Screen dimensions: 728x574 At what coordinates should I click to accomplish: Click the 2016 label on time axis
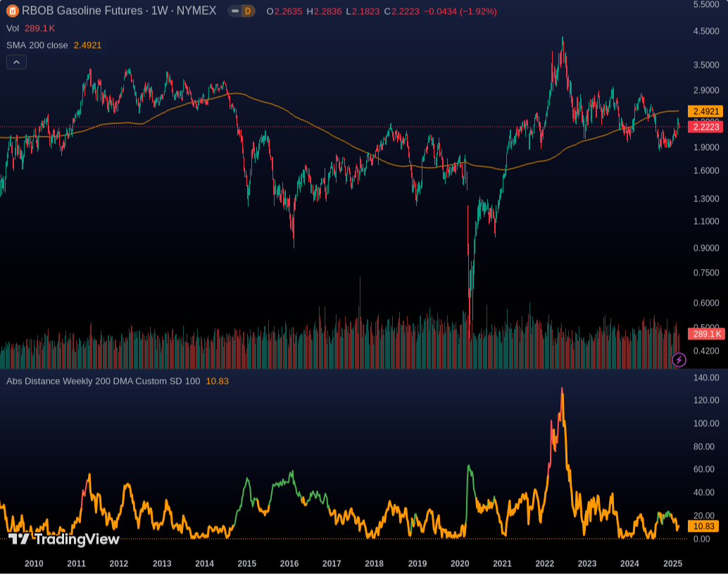pos(289,563)
